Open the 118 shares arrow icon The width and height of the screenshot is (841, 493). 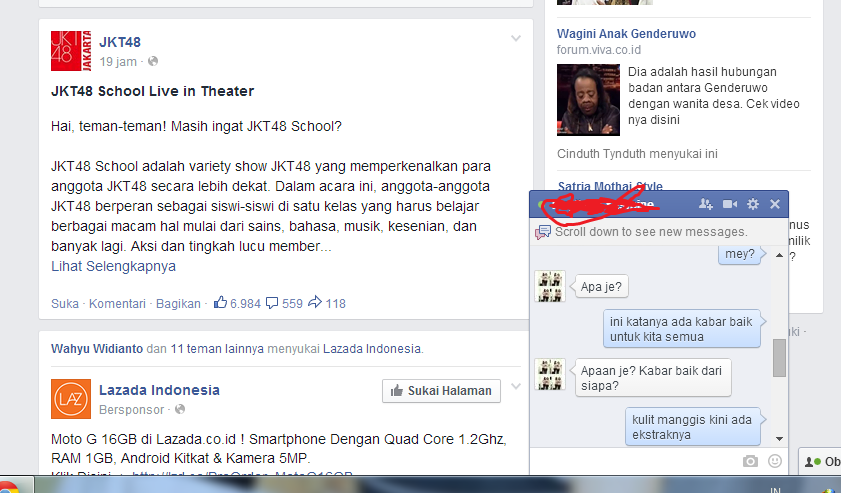[327, 303]
